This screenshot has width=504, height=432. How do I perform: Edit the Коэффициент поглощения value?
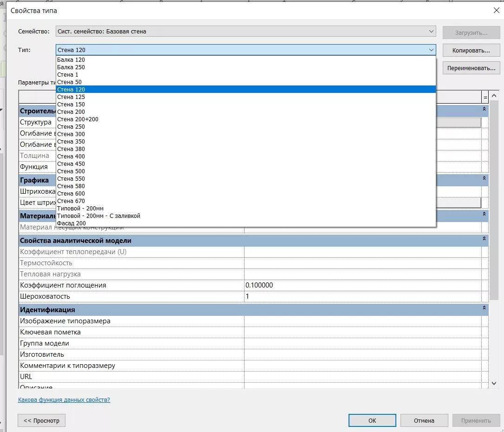[362, 285]
